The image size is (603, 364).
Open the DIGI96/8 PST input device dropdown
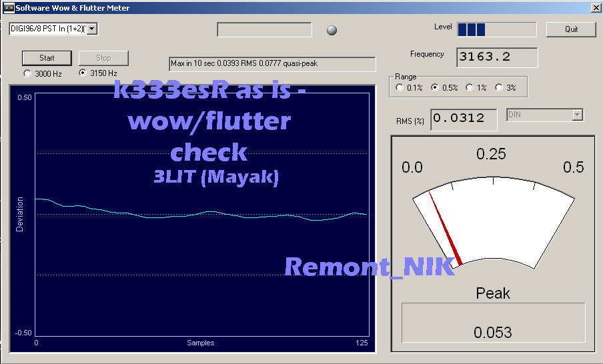pos(93,29)
